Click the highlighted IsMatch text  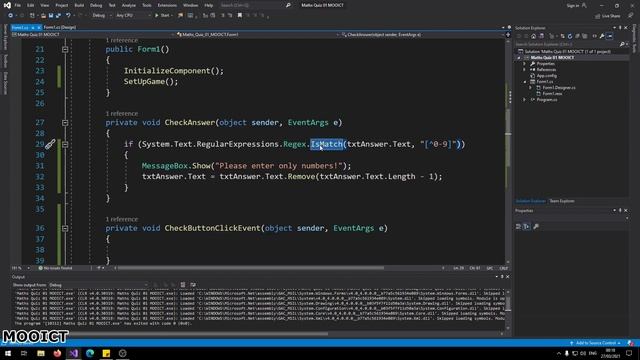(327, 144)
